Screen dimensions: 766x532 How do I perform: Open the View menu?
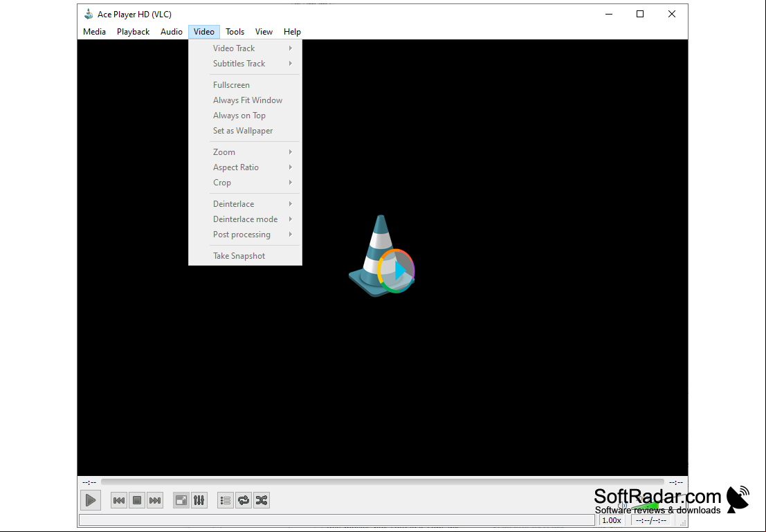(x=264, y=32)
